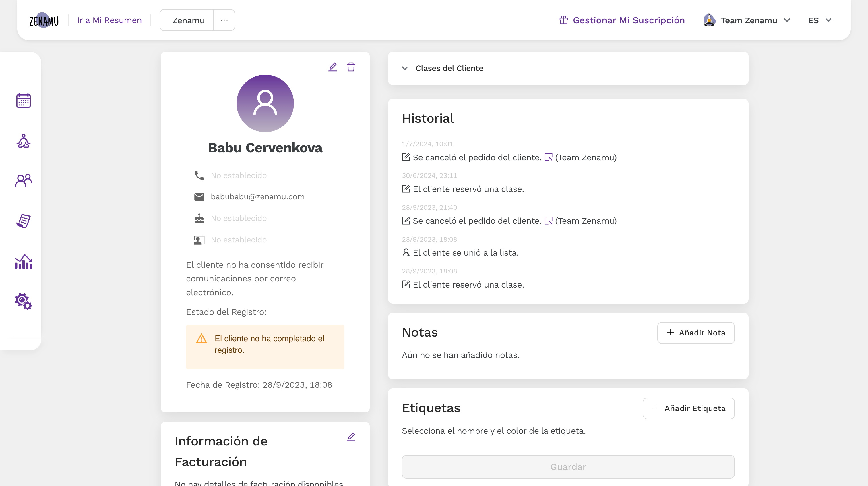
Task: Click the Zenamu studio button
Action: [x=187, y=20]
